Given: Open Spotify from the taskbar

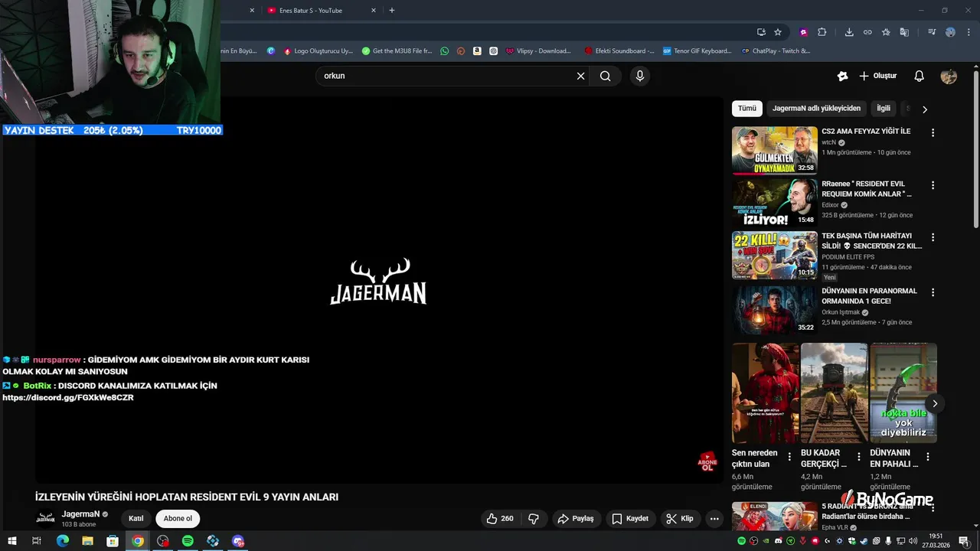Looking at the screenshot, I should pyautogui.click(x=188, y=541).
